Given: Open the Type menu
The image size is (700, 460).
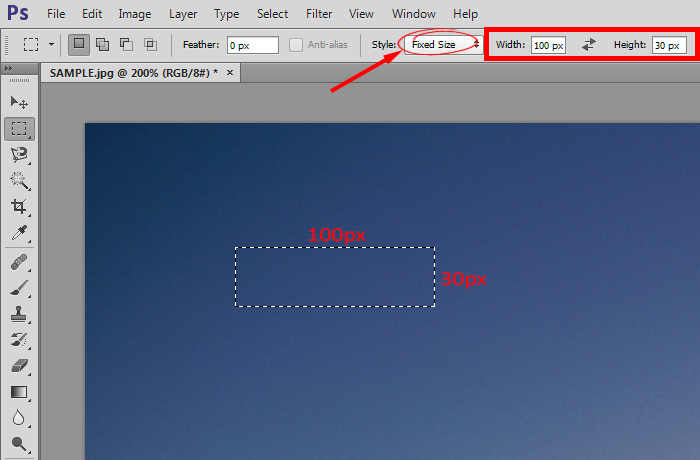Looking at the screenshot, I should 227,14.
